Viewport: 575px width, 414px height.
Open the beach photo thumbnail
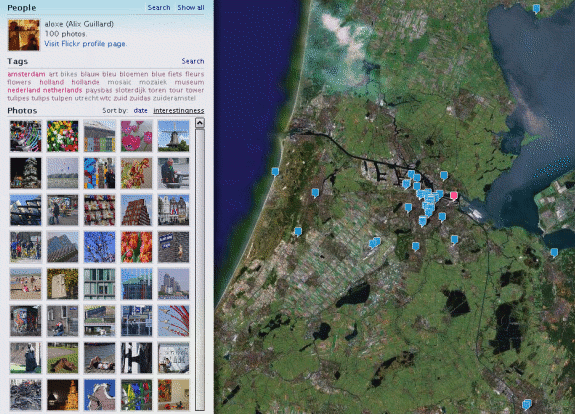pos(25,284)
